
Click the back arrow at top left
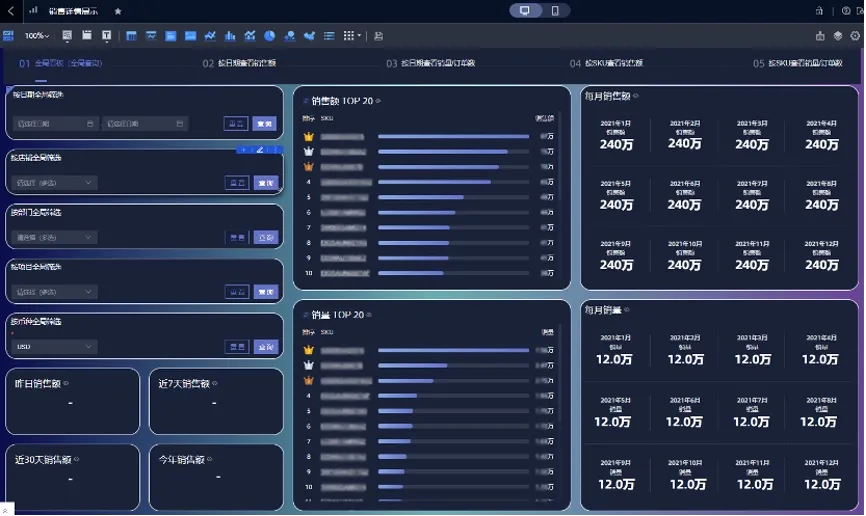(10, 11)
